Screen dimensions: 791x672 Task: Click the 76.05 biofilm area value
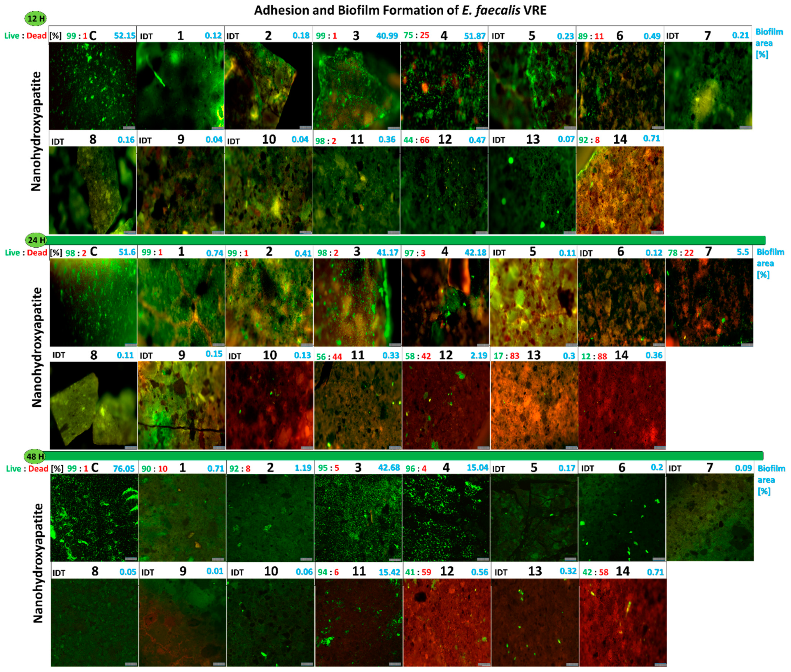(124, 469)
